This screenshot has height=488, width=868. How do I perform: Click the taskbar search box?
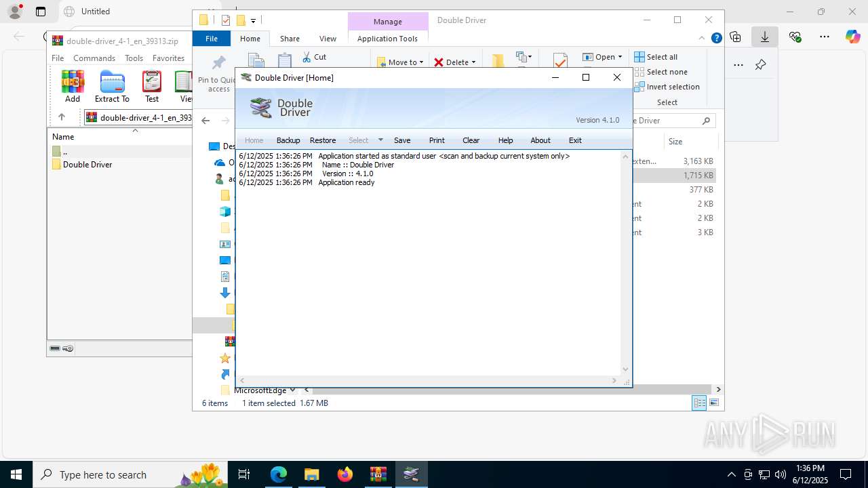[x=132, y=474]
